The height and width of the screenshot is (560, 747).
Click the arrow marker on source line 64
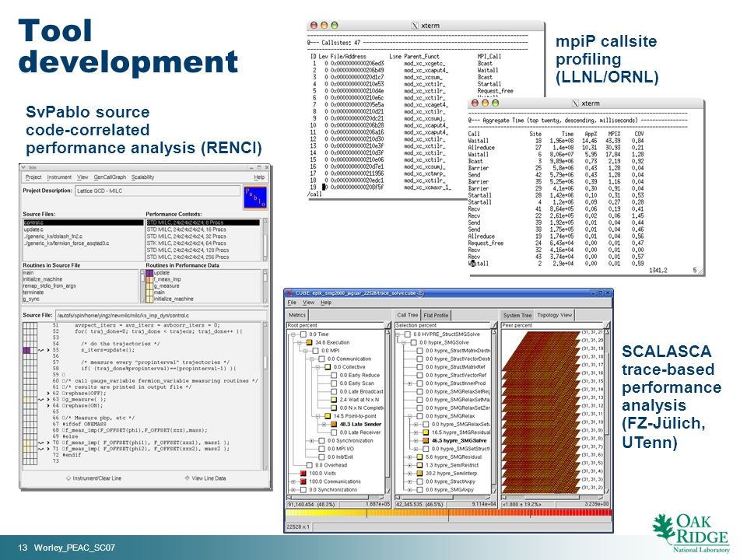(x=48, y=406)
